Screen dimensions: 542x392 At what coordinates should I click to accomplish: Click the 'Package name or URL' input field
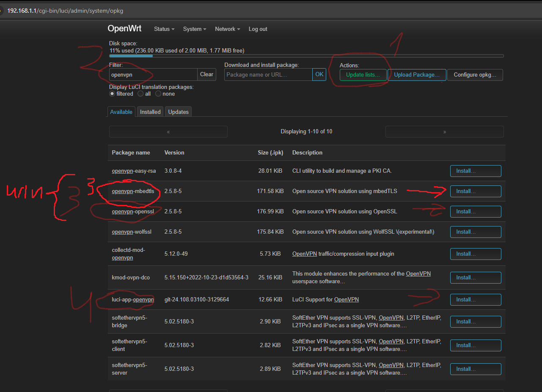coord(268,74)
